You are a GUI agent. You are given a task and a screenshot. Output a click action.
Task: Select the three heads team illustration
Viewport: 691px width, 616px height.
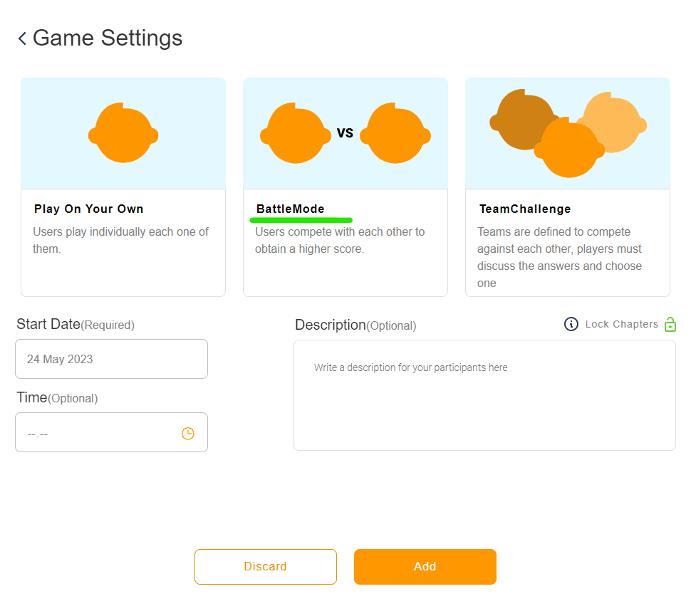click(x=568, y=133)
